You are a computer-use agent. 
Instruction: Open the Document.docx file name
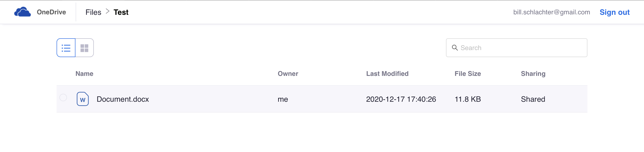pos(123,99)
